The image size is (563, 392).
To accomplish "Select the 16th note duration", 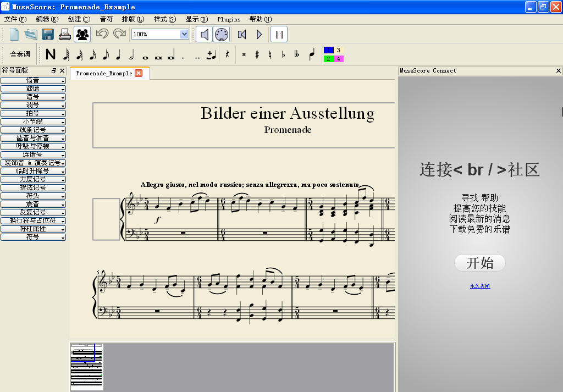I will coord(92,54).
